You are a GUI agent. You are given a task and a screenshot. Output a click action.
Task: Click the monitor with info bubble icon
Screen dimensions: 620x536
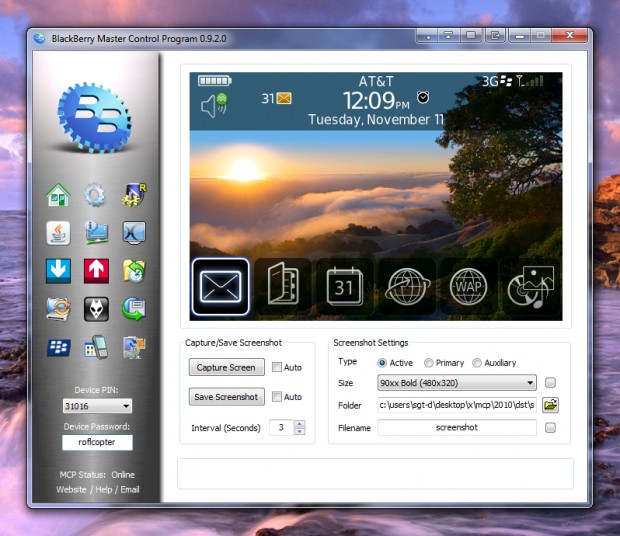tap(96, 232)
